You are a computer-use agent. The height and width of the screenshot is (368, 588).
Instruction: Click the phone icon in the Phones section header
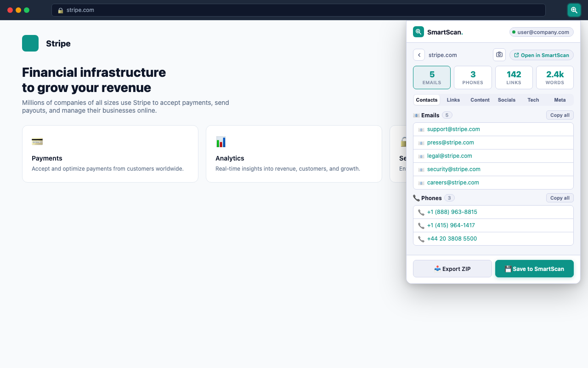pos(416,198)
